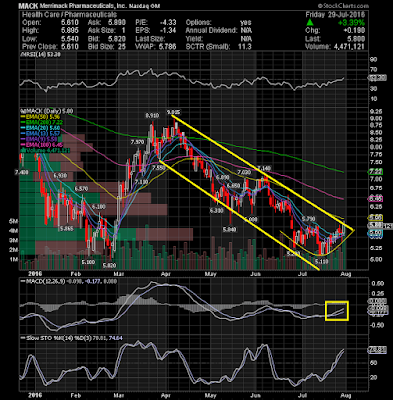Click the green up-arrow change indicator
The height and width of the screenshot is (400, 393).
[x=310, y=23]
